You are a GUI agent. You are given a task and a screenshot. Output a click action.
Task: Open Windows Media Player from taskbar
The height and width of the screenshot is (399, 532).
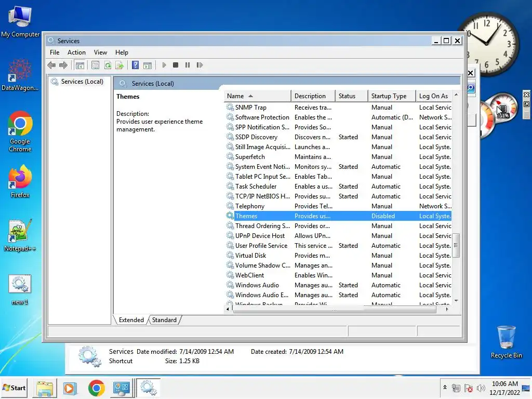[x=70, y=388]
